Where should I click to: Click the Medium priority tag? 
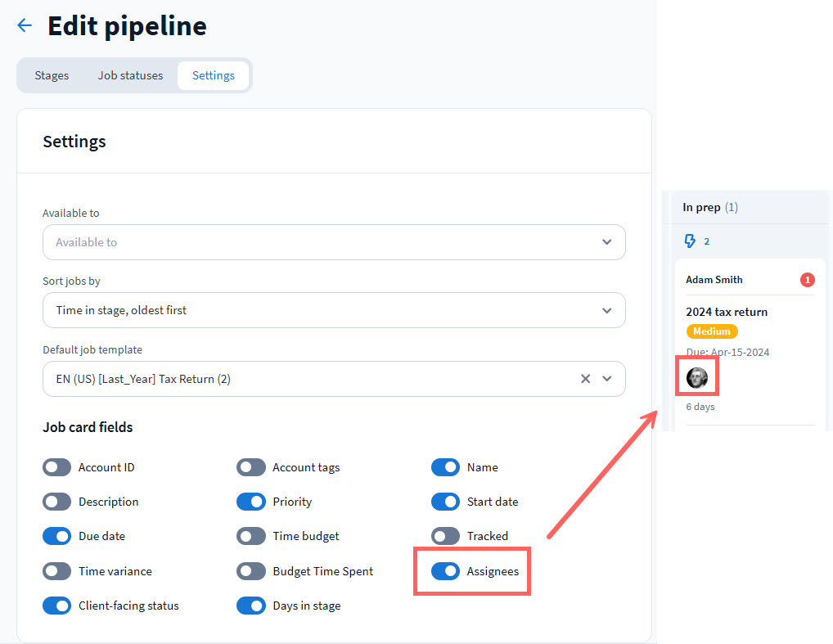click(x=712, y=331)
